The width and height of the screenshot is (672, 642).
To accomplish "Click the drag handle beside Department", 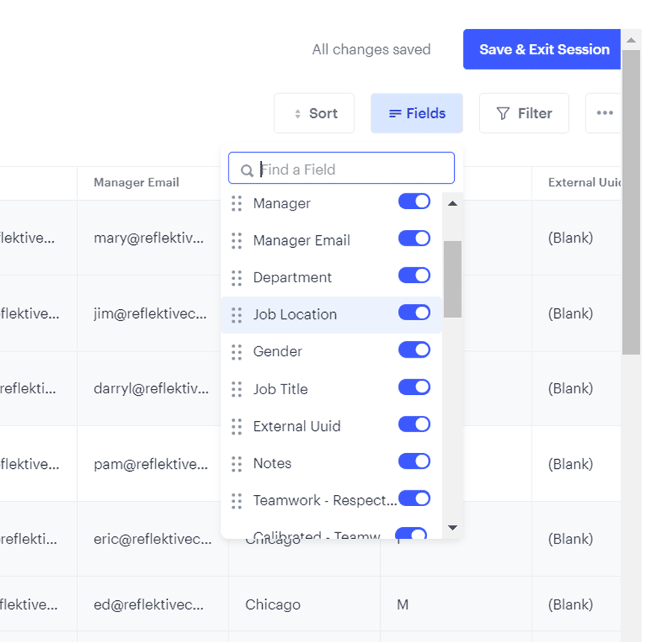I will pos(237,278).
